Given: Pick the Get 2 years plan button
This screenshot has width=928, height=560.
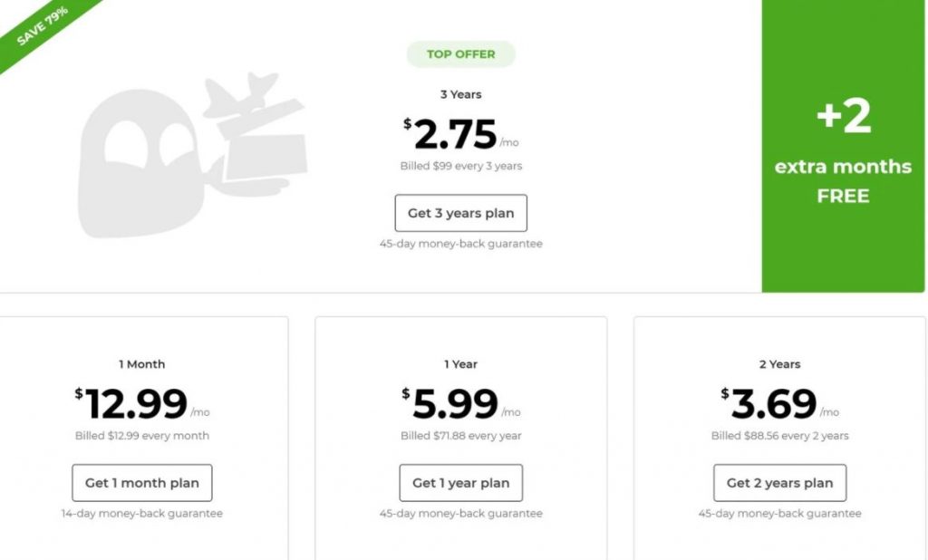Looking at the screenshot, I should (x=779, y=483).
